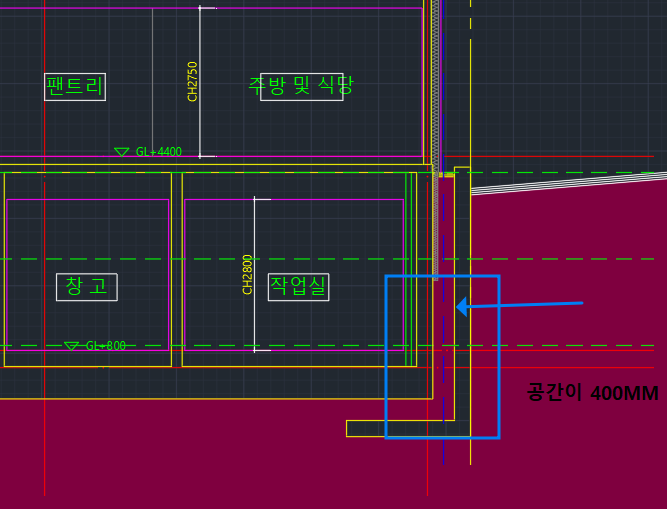Click the 팬트리 room label
Viewport: 667px width, 509px height.
75,86
